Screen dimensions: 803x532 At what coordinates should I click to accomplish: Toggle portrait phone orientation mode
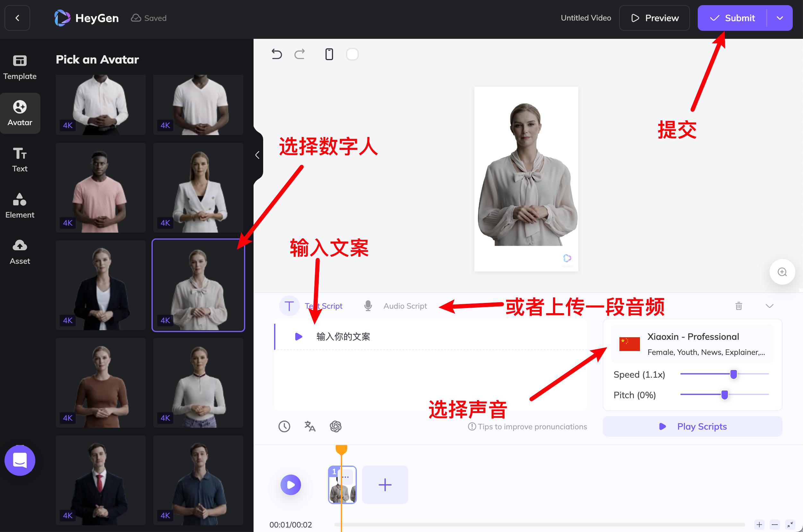(329, 54)
